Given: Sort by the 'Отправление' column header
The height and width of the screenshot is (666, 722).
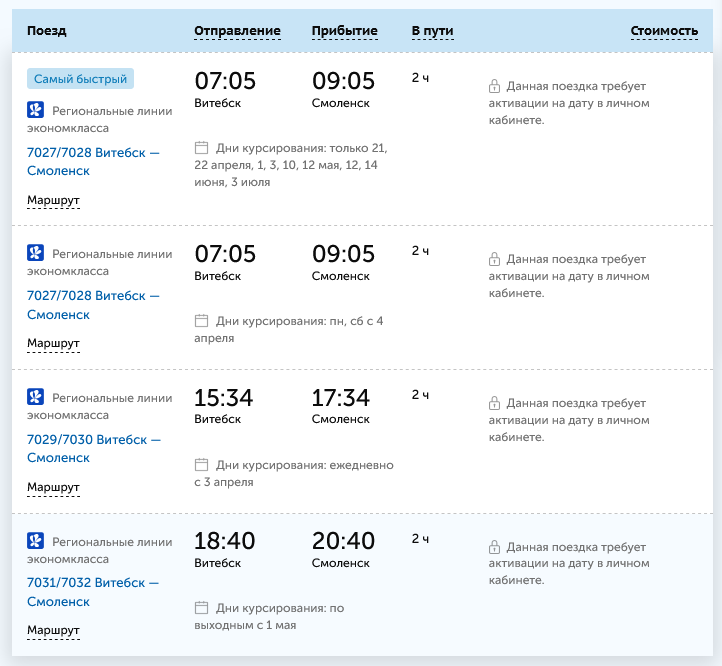Looking at the screenshot, I should coord(237,31).
